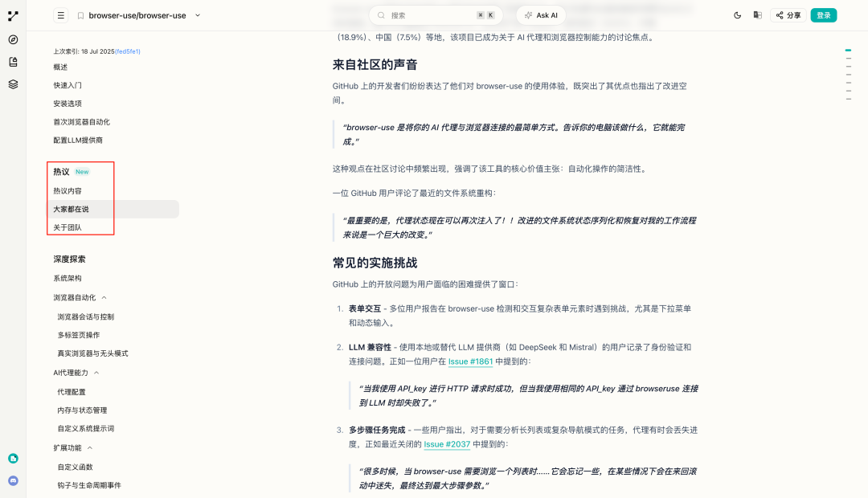Open the translate icon in the header
Viewport: 868px width, 498px height.
coord(756,14)
